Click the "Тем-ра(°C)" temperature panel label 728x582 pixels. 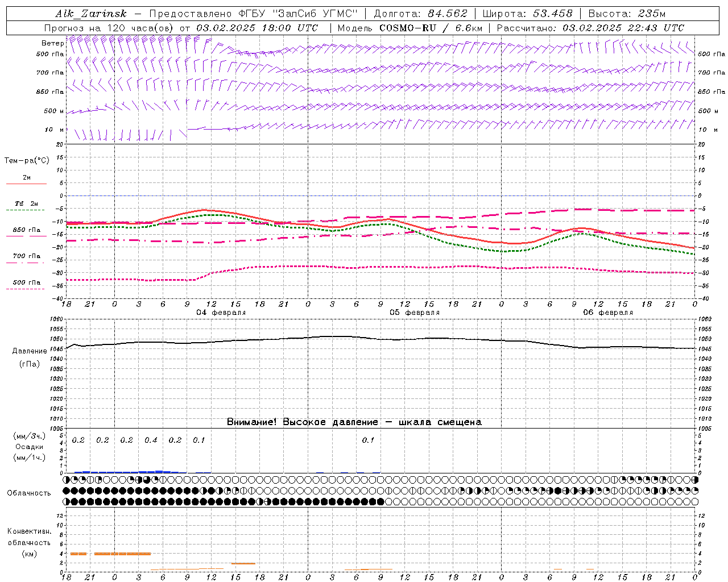pos(27,161)
